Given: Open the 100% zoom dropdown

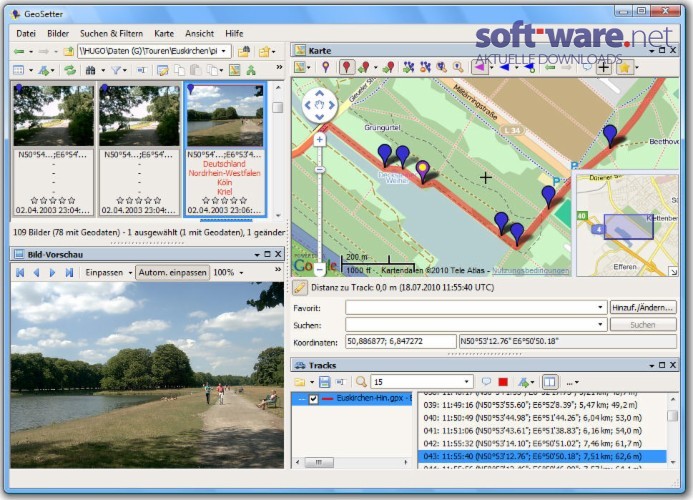Looking at the screenshot, I should coord(241,273).
